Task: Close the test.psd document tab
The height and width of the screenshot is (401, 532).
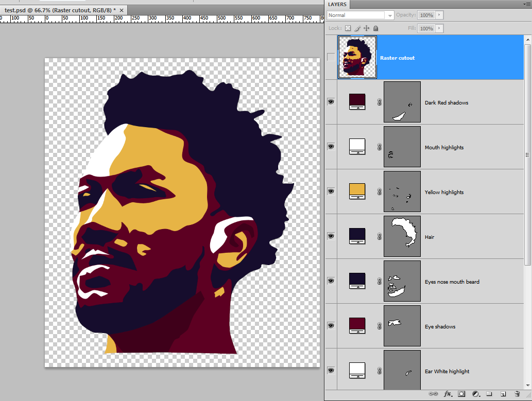Action: click(122, 10)
